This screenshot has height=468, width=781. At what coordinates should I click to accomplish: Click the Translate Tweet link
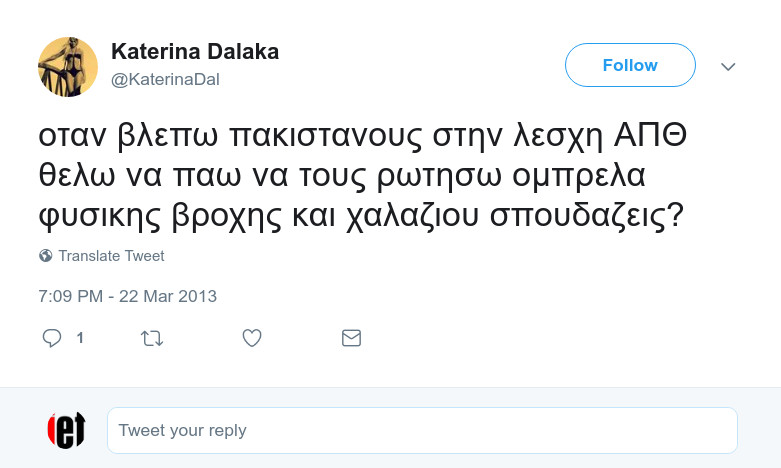pos(111,256)
